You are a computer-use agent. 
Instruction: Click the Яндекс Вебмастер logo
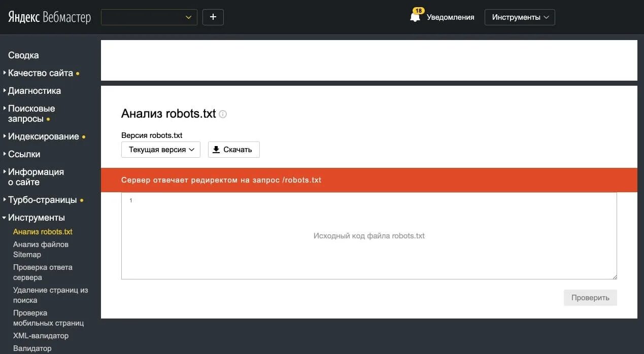[x=49, y=17]
